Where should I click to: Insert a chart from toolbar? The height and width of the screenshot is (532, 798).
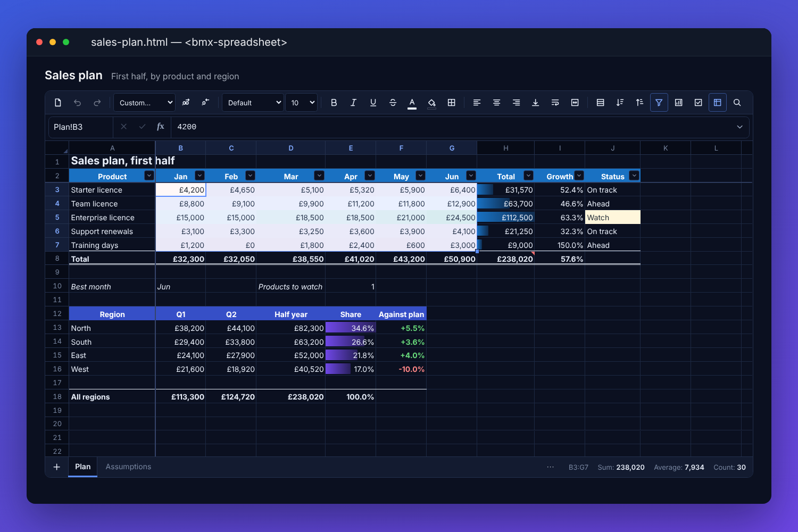(679, 103)
